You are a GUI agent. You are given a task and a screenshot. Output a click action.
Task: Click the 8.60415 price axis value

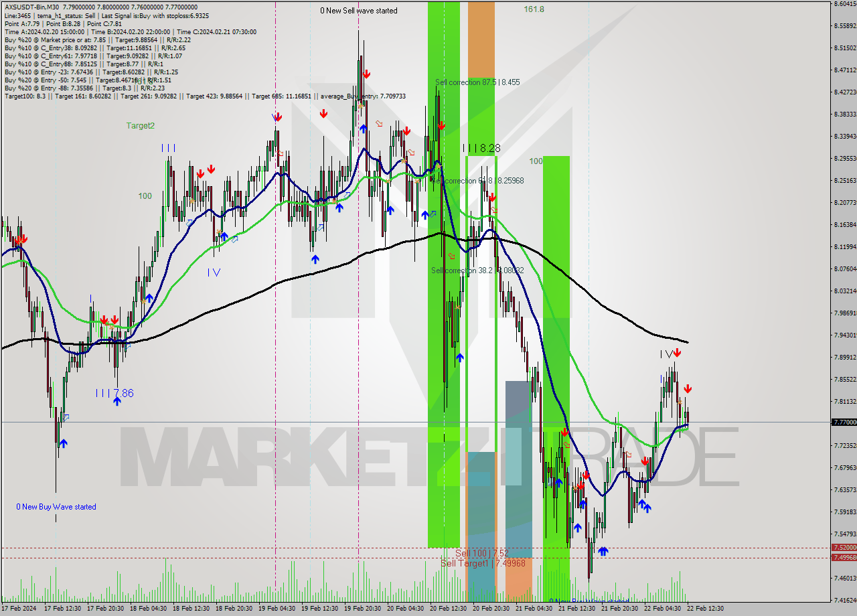coord(845,3)
